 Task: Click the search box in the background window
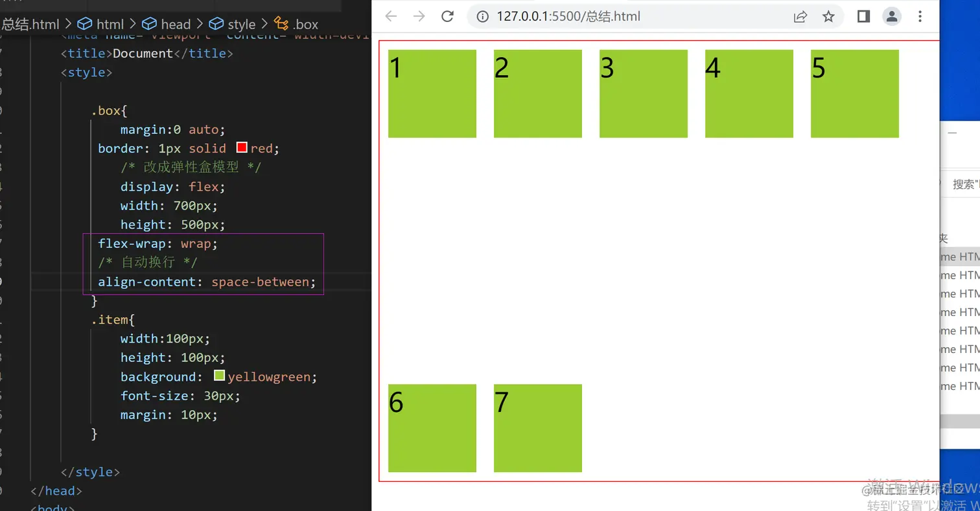(961, 185)
